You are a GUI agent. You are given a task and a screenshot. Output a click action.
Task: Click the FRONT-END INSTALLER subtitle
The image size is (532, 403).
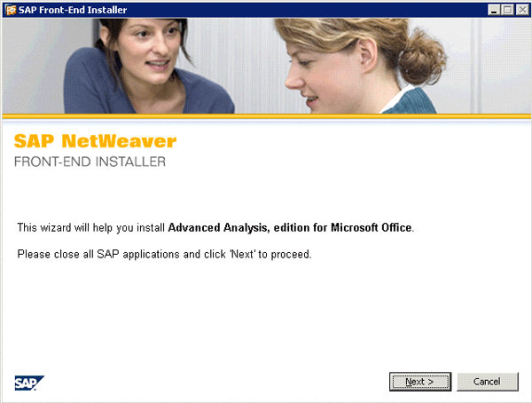90,162
